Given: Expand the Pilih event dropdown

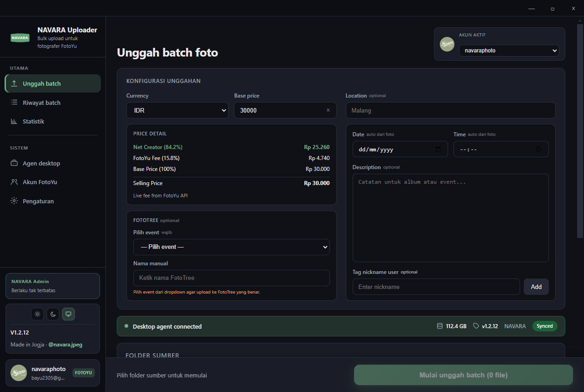Looking at the screenshot, I should click(x=231, y=247).
